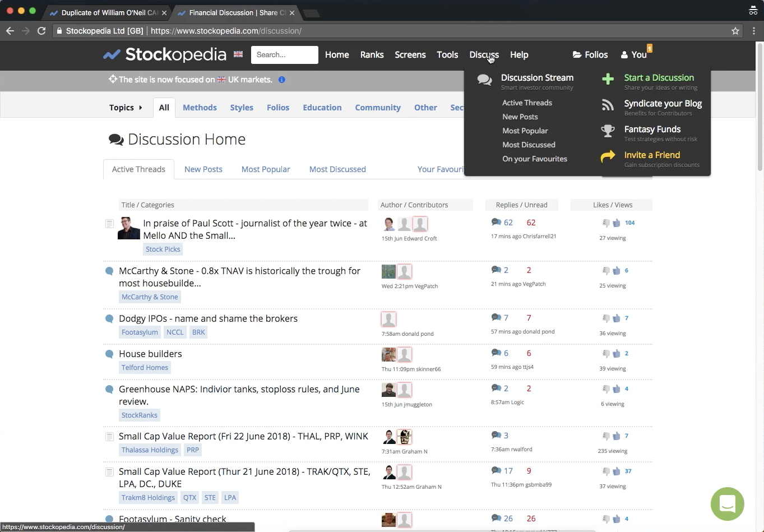Go back with the browser back arrow
This screenshot has width=764, height=532.
tap(10, 31)
